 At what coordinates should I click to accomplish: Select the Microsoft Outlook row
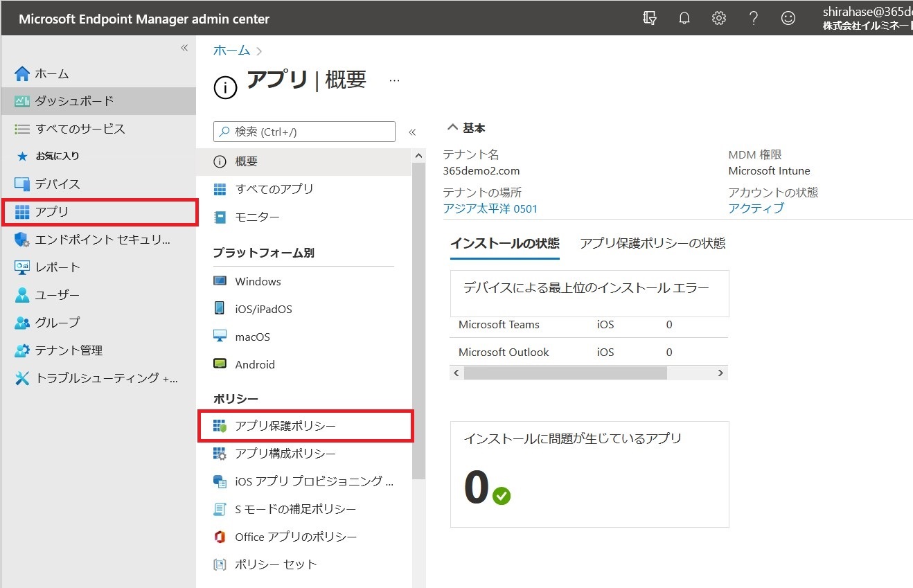tap(589, 352)
